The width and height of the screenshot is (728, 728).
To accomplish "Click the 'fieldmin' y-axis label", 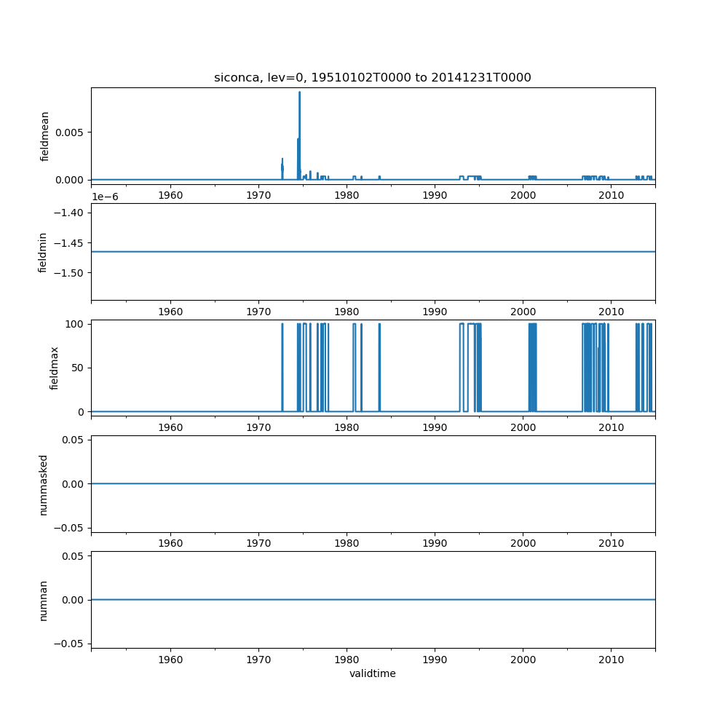I will 43,252.
